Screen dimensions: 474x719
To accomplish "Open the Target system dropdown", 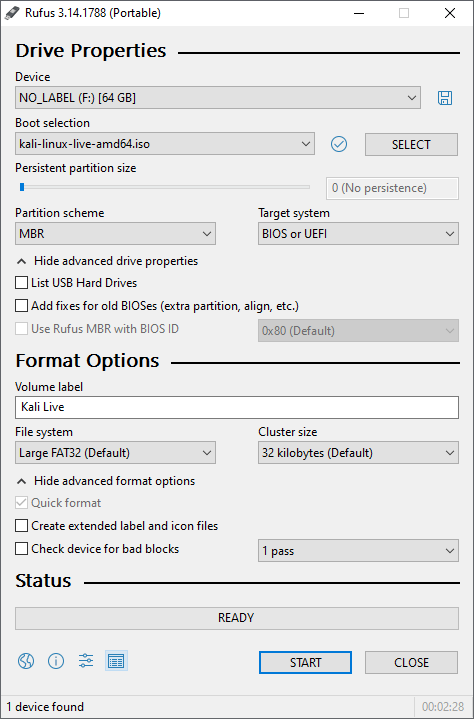I will tap(358, 234).
